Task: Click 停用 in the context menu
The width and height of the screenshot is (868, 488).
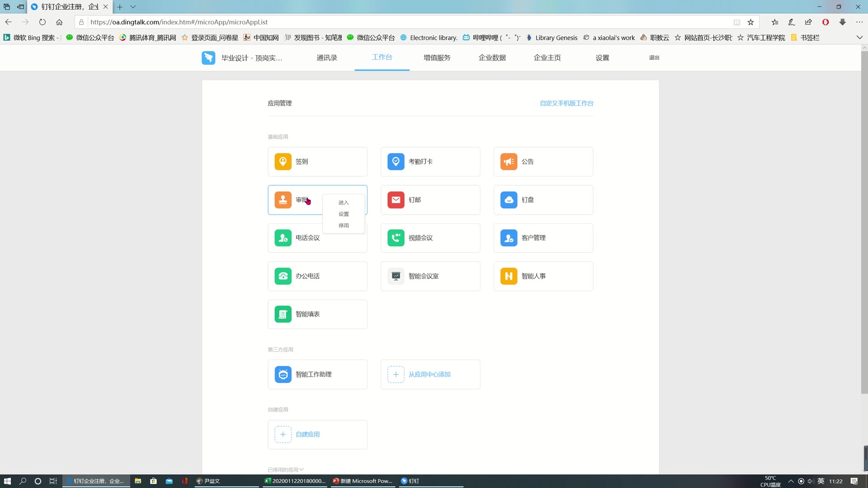Action: point(344,225)
